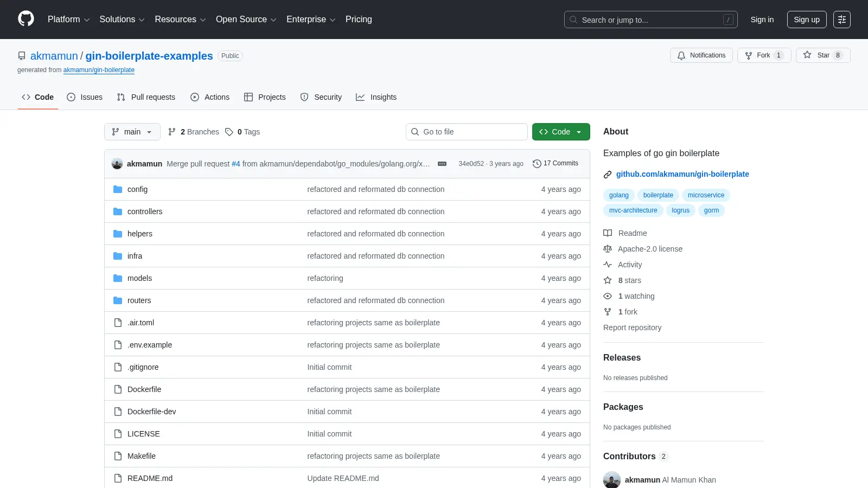Click the Sign up button
Image resolution: width=868 pixels, height=488 pixels.
point(807,20)
